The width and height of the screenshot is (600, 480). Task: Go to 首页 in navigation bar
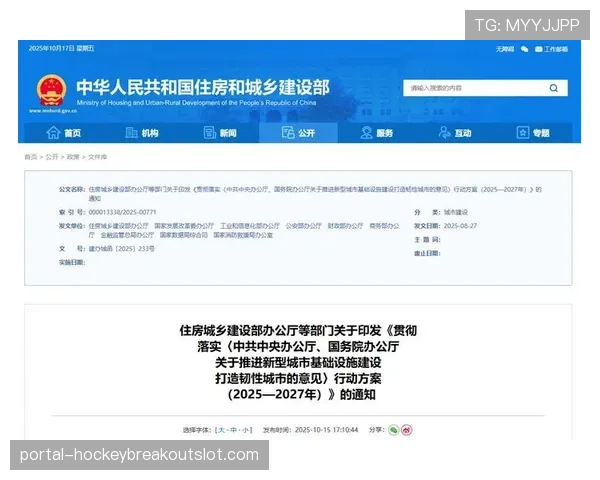64,133
